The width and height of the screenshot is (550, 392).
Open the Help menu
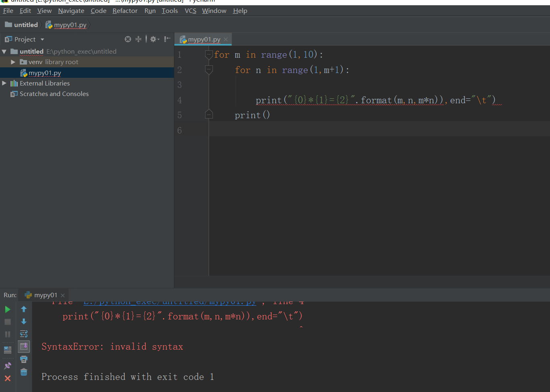coord(240,10)
